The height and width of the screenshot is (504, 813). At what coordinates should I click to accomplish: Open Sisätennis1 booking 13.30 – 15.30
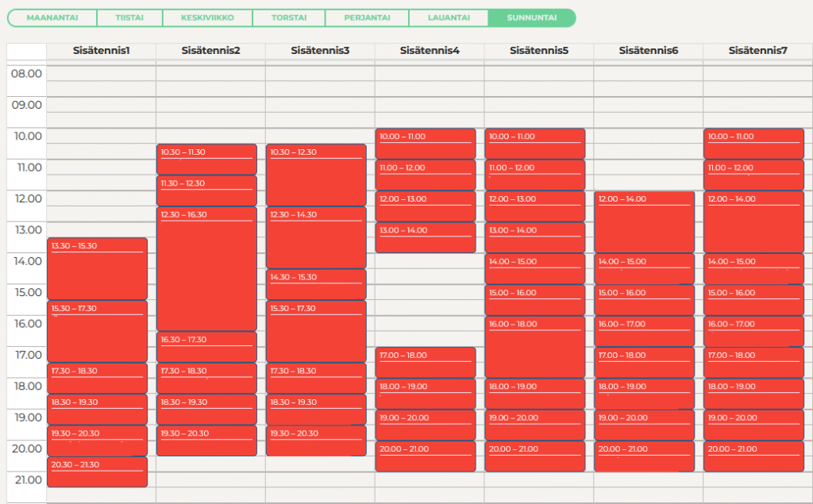(97, 268)
